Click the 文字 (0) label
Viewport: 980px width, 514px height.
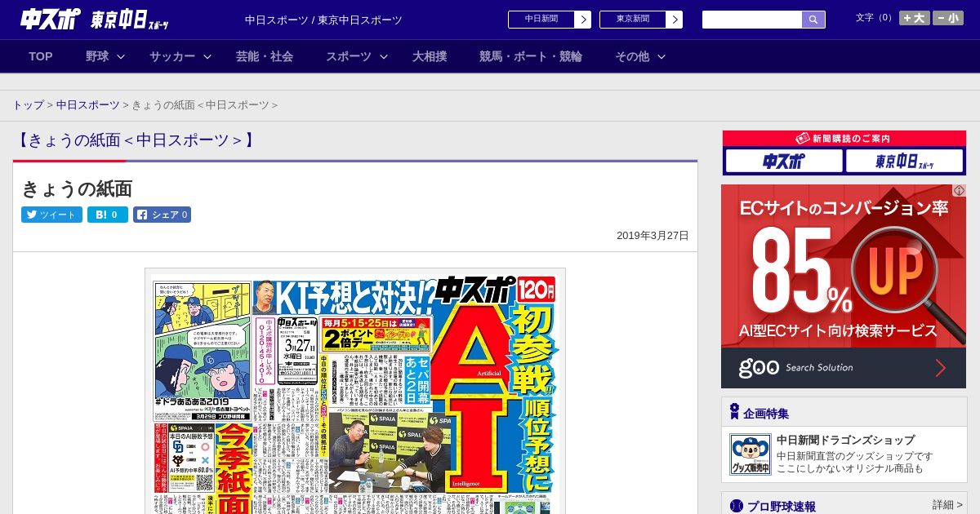point(875,17)
